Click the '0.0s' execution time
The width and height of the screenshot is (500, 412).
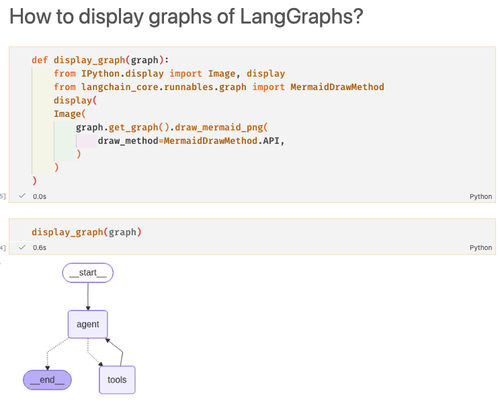(39, 197)
